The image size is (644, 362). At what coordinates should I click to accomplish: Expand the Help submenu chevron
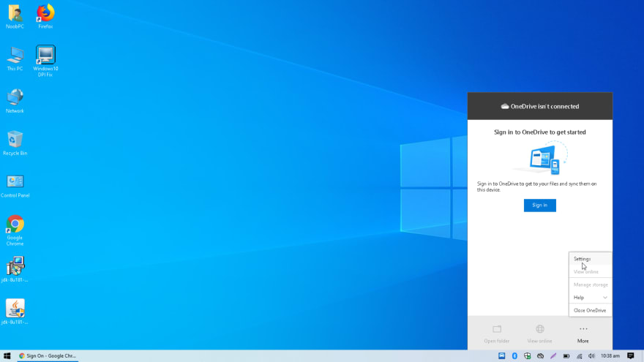point(605,298)
